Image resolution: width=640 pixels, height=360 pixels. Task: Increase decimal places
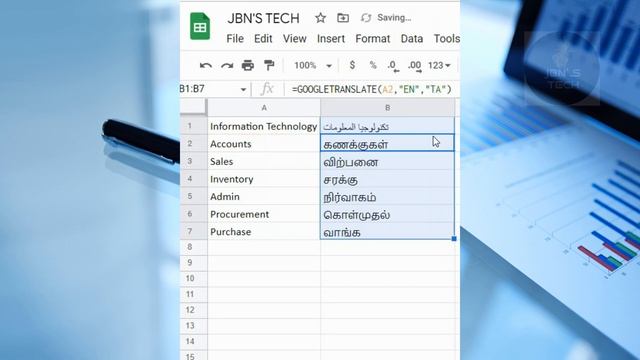415,66
